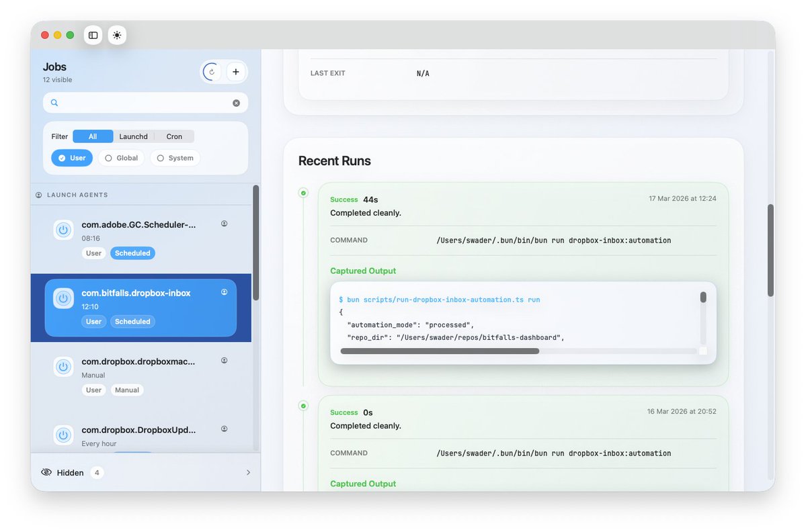Select the Cron filter tab
The height and width of the screenshot is (532, 806).
174,136
